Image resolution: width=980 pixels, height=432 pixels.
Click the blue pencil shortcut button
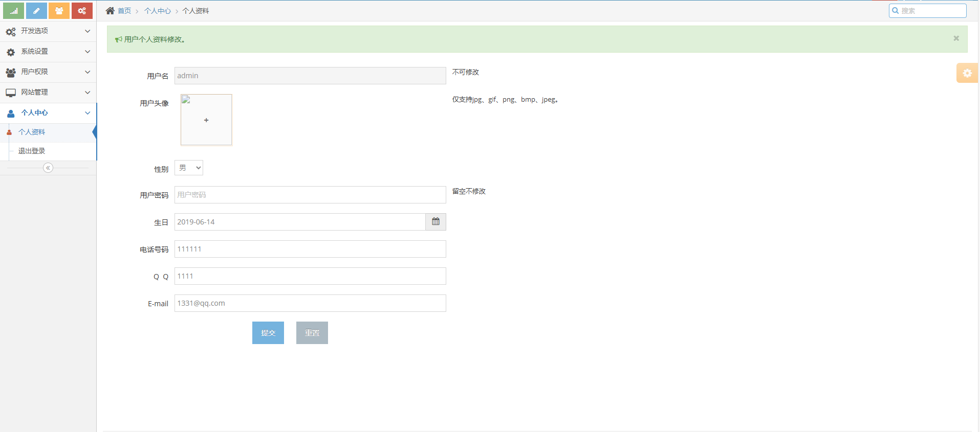pos(36,11)
